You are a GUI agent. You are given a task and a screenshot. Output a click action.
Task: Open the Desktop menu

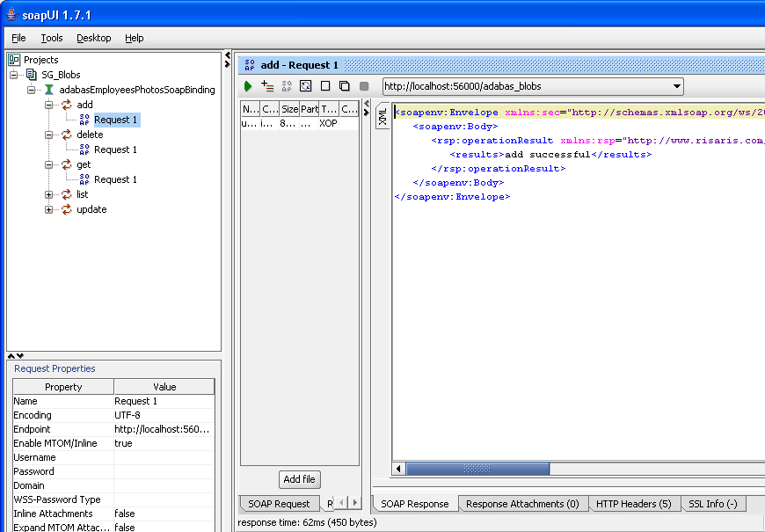[94, 38]
